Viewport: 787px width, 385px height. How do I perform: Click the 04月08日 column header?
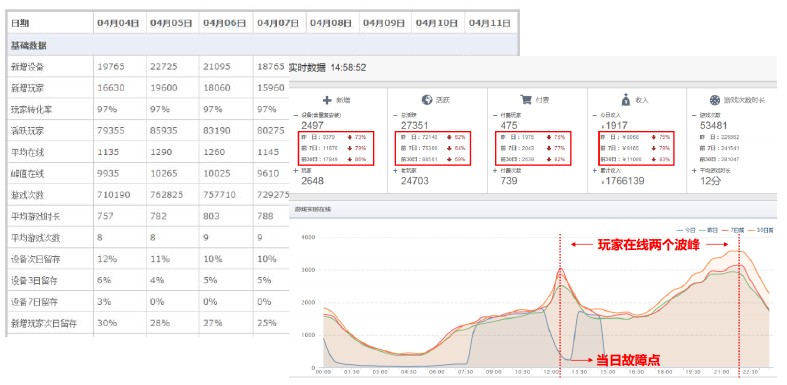pos(331,23)
